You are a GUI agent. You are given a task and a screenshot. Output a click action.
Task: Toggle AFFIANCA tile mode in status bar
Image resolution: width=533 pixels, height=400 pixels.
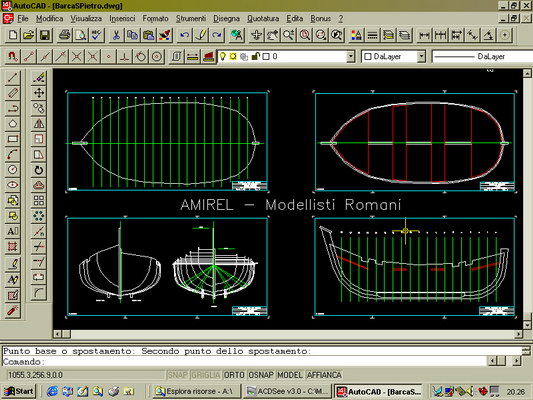point(324,375)
